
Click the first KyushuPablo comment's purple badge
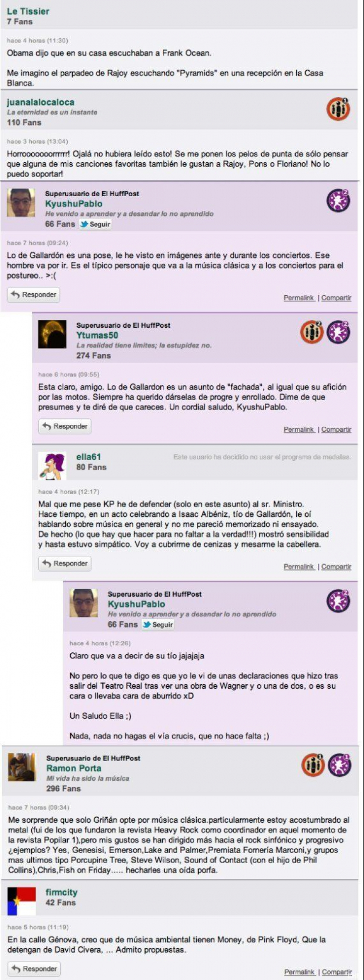tap(338, 201)
